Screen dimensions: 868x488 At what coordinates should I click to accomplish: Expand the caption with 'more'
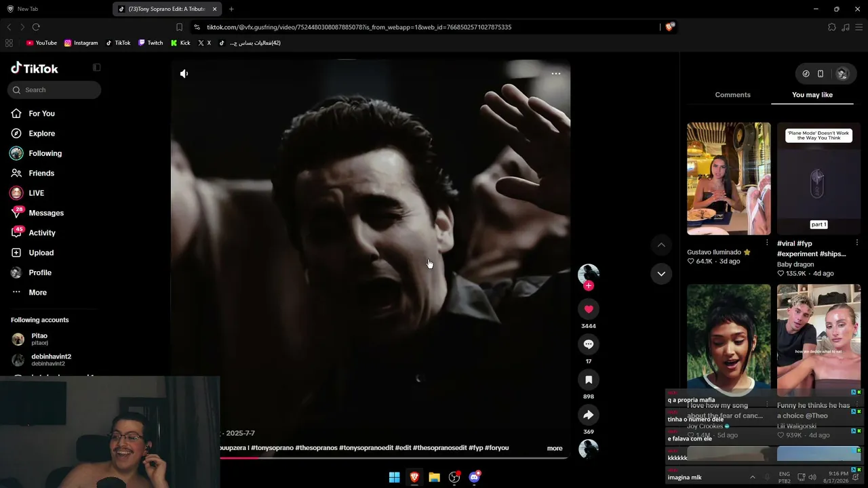(x=555, y=448)
